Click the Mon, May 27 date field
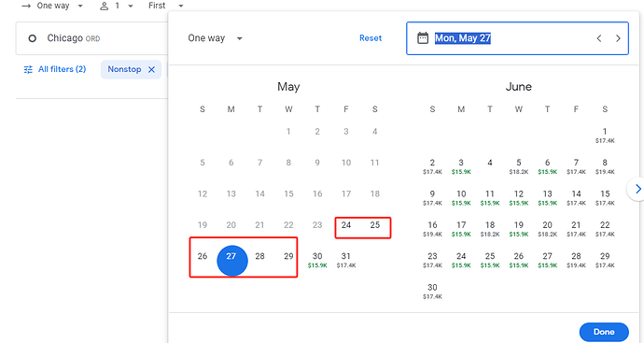 (517, 38)
